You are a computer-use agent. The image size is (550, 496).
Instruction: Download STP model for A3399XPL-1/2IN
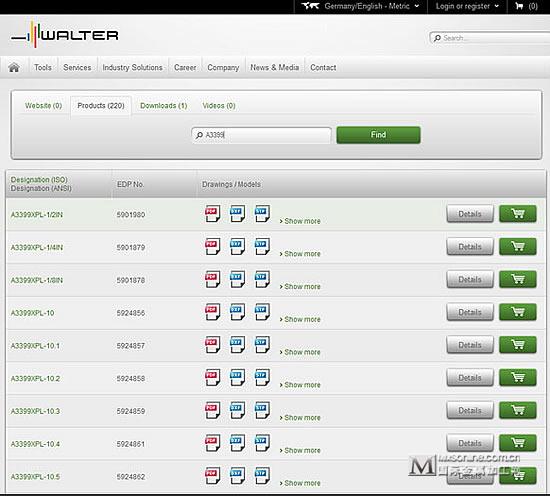click(262, 214)
